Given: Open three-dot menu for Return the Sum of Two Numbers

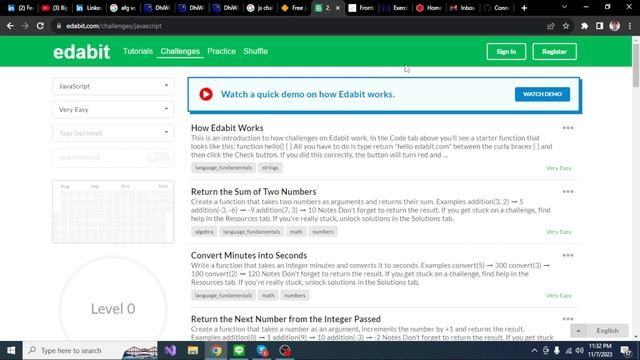Looking at the screenshot, I should pos(568,192).
